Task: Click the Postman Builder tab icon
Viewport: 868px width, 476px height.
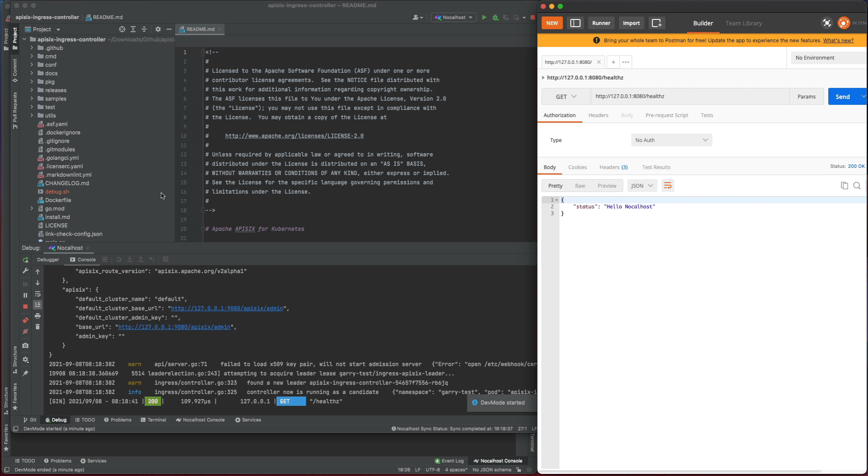Action: 703,23
